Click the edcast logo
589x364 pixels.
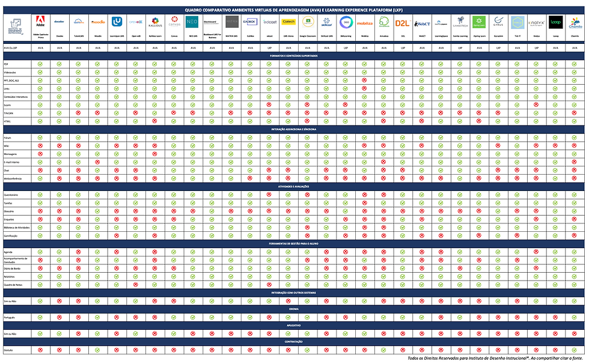[270, 22]
